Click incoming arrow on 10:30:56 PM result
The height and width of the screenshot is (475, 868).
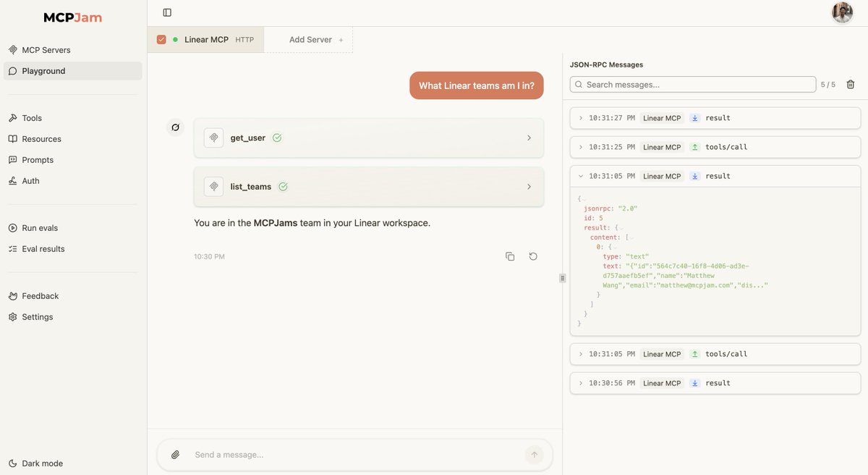point(695,383)
